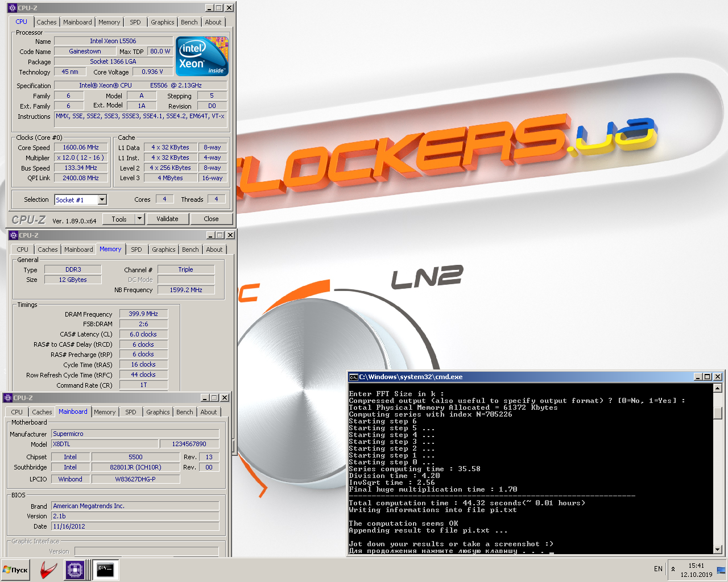Minimize the top CPU-Z window
The height and width of the screenshot is (582, 728).
click(x=209, y=8)
